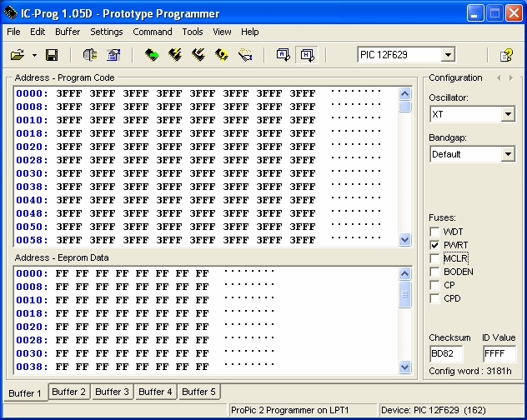
Task: Open the Edit menu
Action: click(38, 32)
